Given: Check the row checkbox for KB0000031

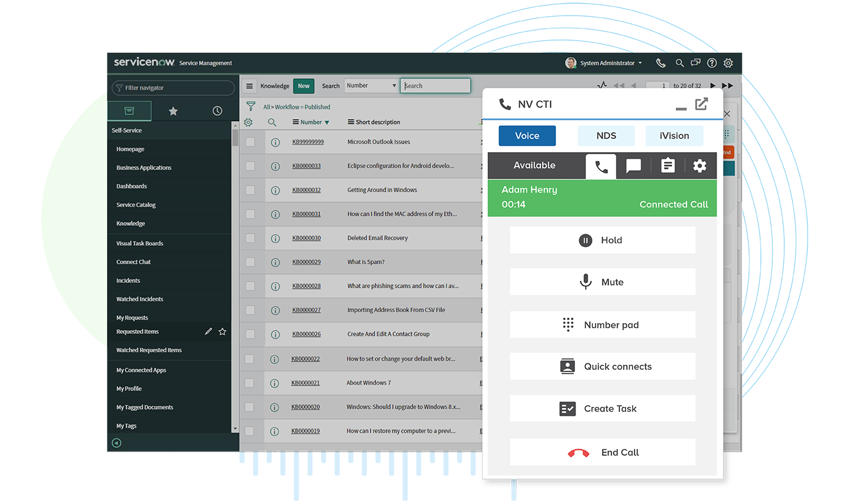Looking at the screenshot, I should pos(250,214).
